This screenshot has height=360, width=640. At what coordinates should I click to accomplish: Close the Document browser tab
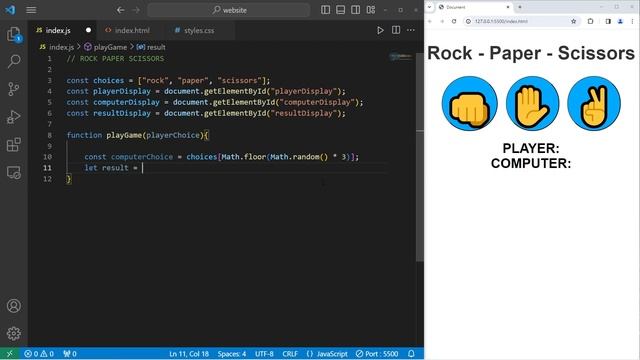click(508, 7)
